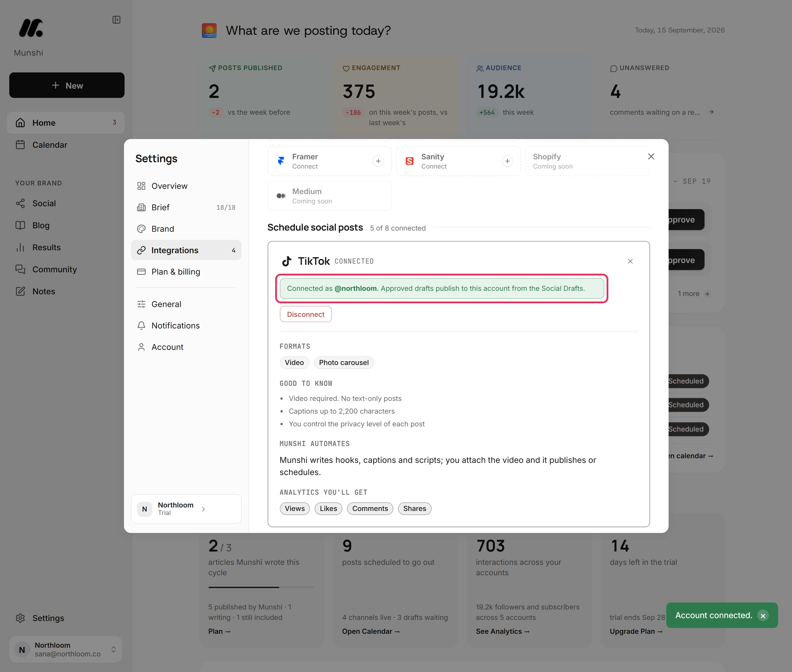The image size is (792, 672).
Task: Click the TikTok logo icon
Action: point(286,261)
